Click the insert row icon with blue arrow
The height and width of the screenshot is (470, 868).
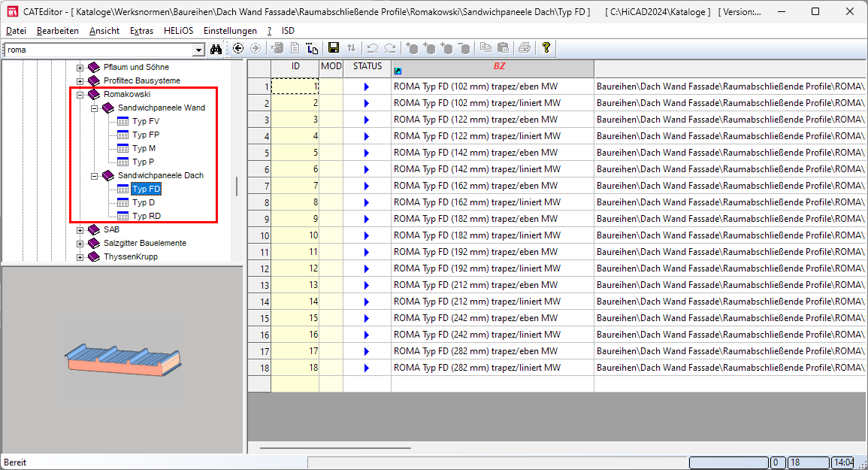[x=312, y=48]
